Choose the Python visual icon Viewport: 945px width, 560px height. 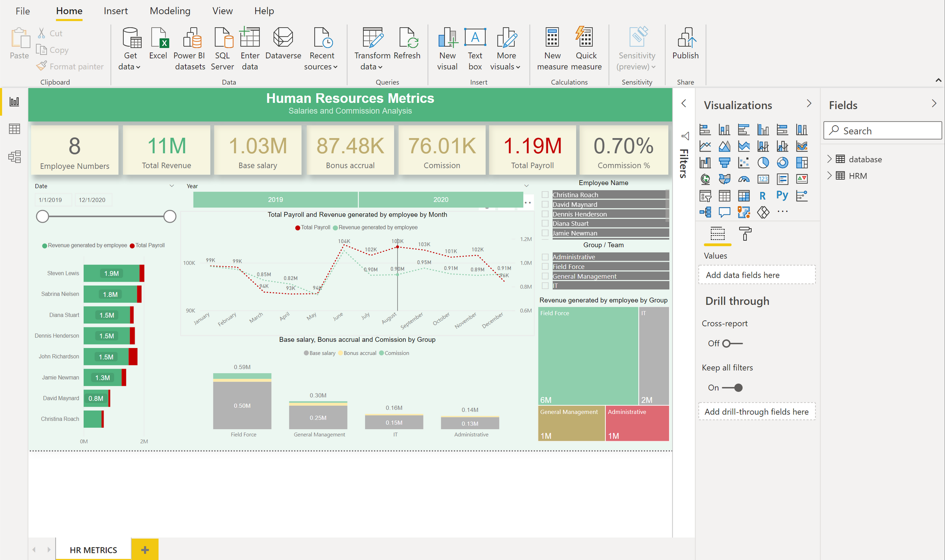[x=782, y=195]
